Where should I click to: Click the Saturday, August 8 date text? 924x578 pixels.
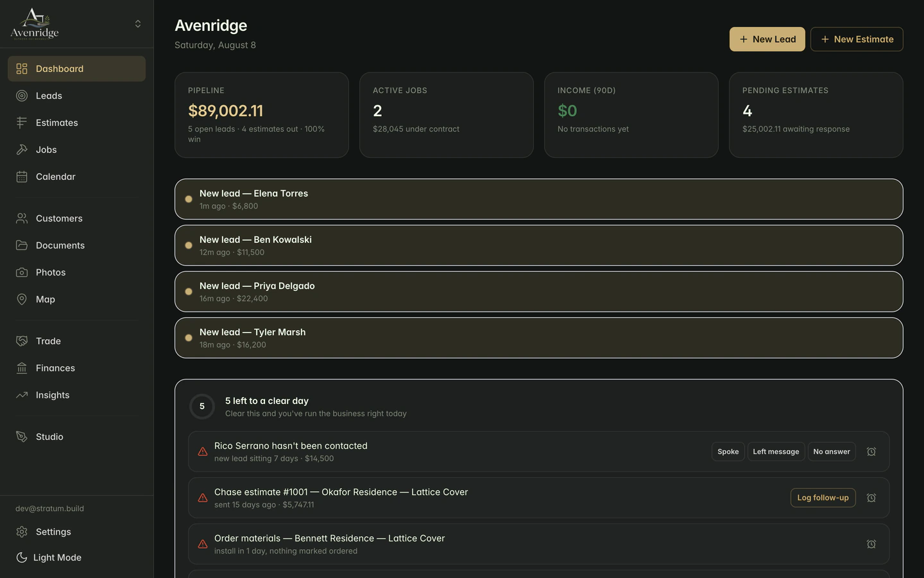(215, 45)
